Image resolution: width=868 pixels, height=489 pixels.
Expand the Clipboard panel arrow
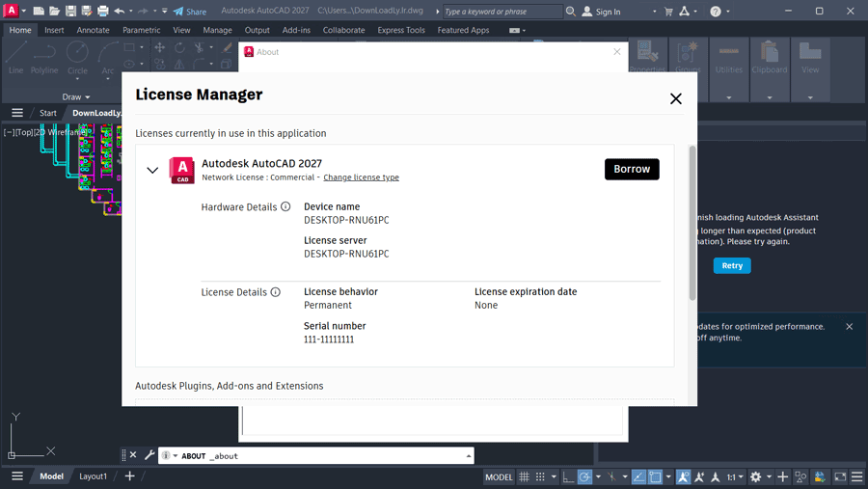(769, 97)
